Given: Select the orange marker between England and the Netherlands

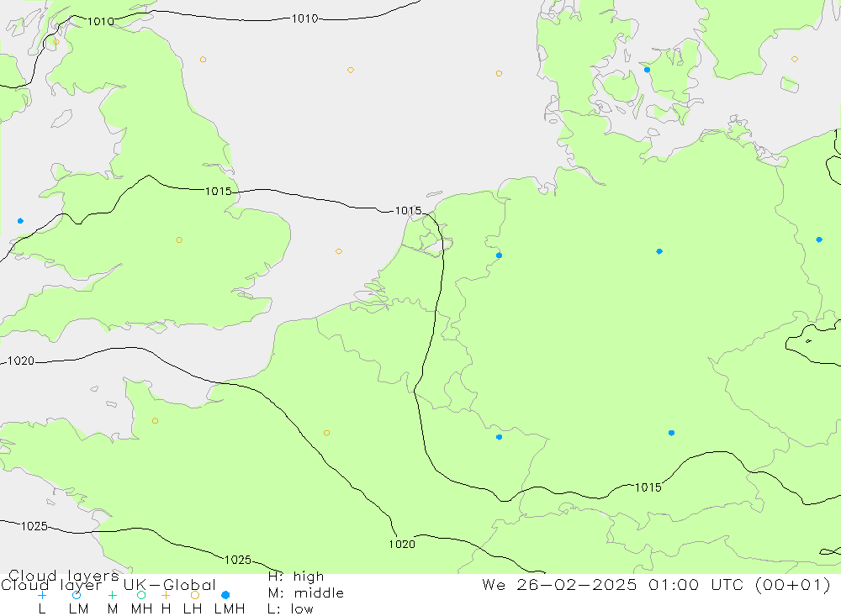Looking at the screenshot, I should tap(338, 251).
